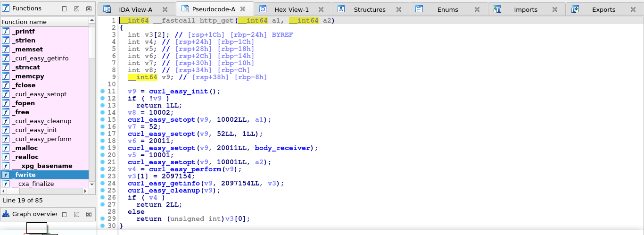Close the Pseudocode-A tab
Image resolution: width=644 pixels, height=235 pixels.
242,9
